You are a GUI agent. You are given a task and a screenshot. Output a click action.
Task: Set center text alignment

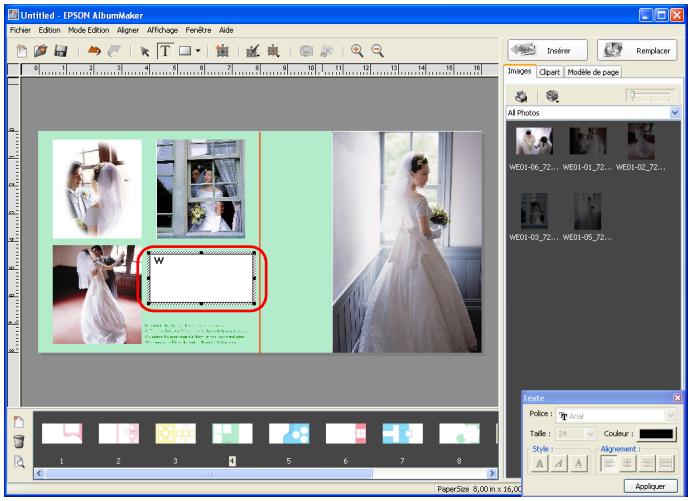click(628, 463)
